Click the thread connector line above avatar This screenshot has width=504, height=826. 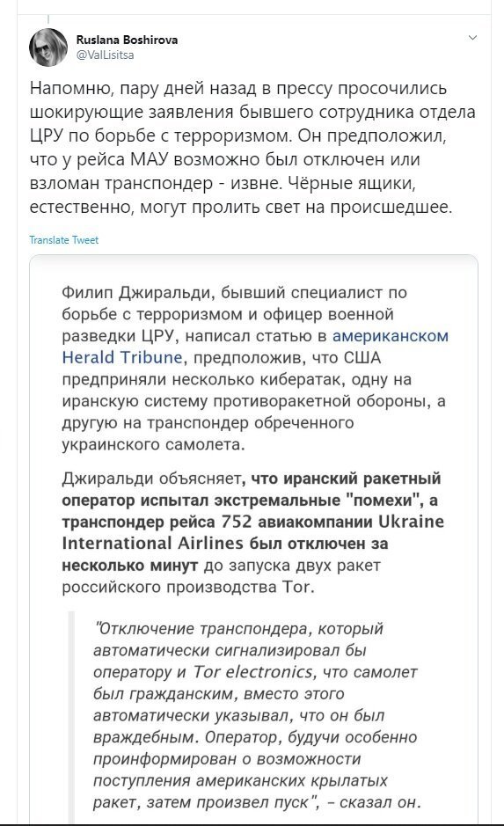pyautogui.click(x=47, y=21)
